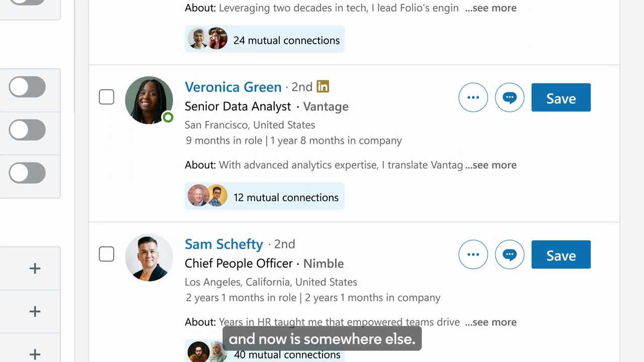Save Sam Schefty as a lead
644x362 pixels.
(561, 254)
